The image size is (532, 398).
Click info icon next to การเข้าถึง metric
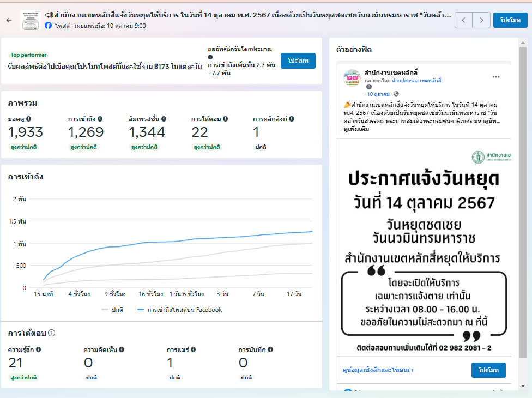100,119
